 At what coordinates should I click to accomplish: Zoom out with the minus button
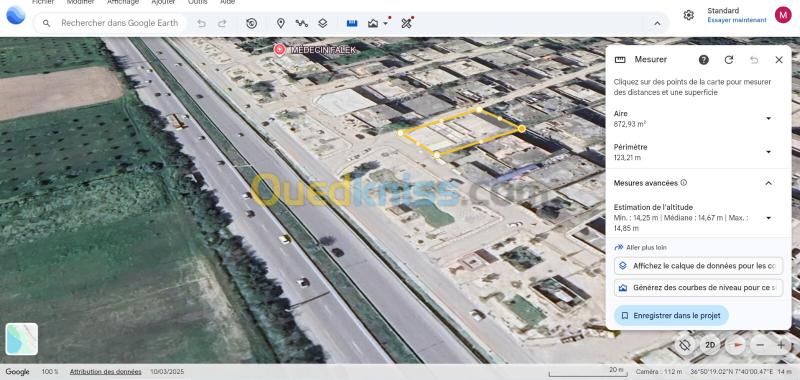760,345
